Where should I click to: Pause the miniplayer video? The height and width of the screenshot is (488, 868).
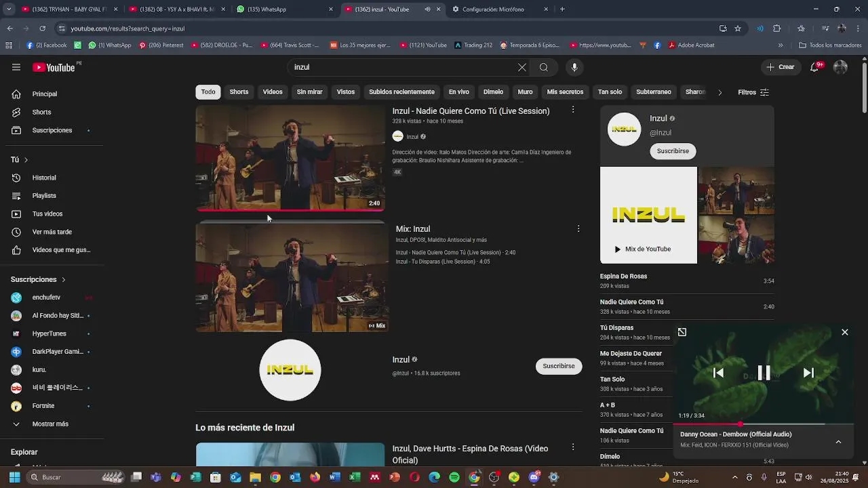[x=764, y=373]
